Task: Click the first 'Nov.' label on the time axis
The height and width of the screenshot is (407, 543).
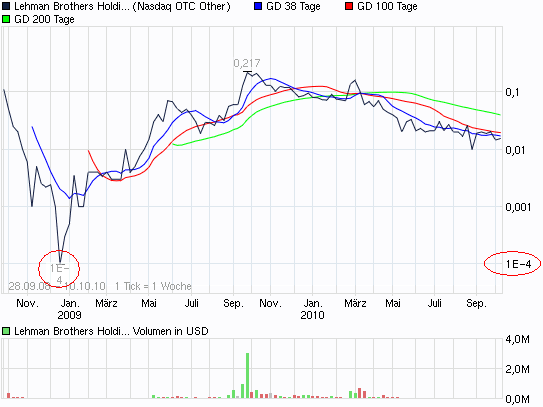Action: click(28, 303)
